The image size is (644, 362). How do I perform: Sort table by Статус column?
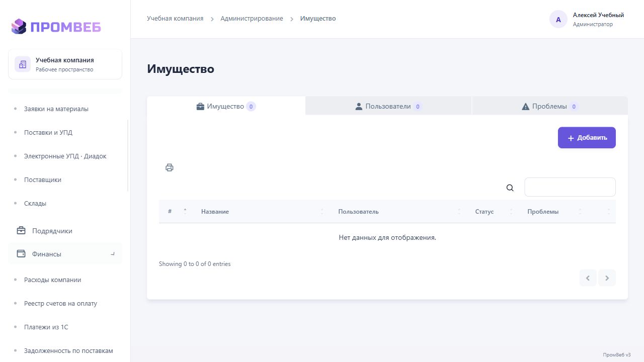pos(493,212)
